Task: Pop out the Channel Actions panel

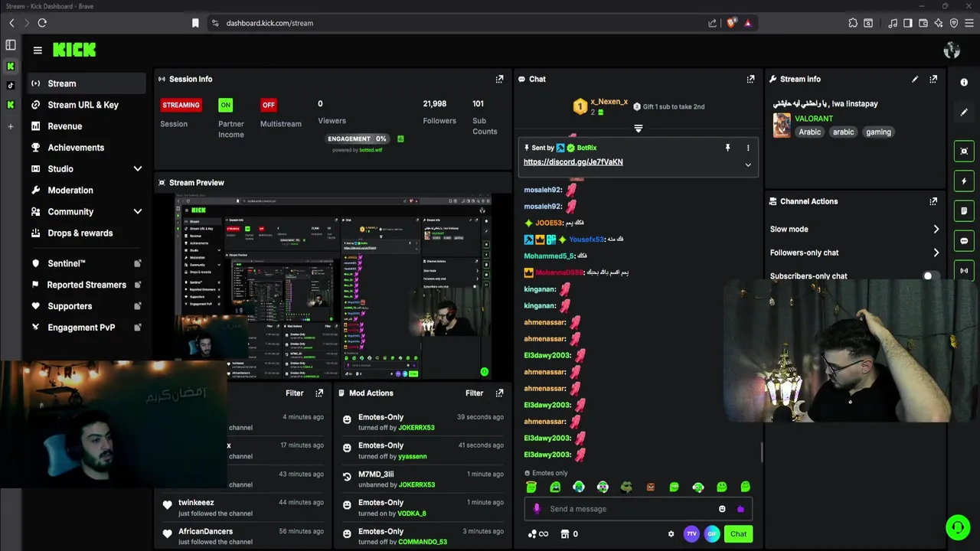Action: coord(933,201)
